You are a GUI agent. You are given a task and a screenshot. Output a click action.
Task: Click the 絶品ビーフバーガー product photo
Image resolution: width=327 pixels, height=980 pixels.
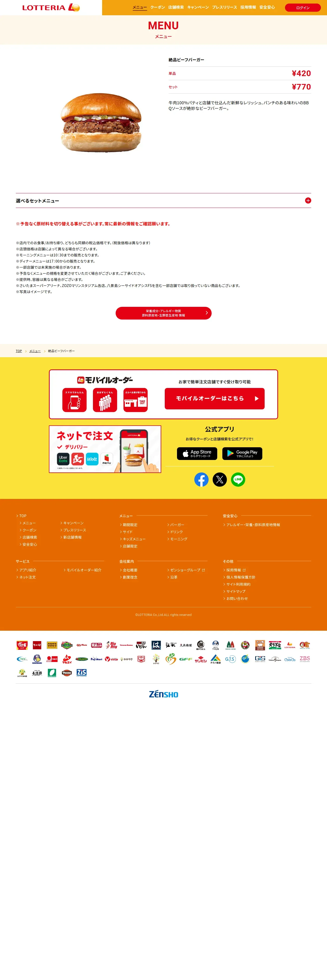[x=101, y=123]
